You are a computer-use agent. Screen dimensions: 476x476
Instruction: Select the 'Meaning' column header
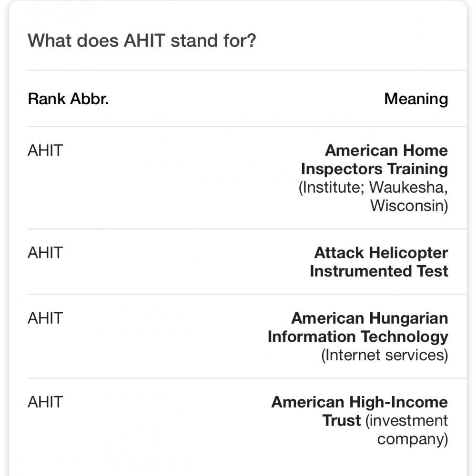416,99
